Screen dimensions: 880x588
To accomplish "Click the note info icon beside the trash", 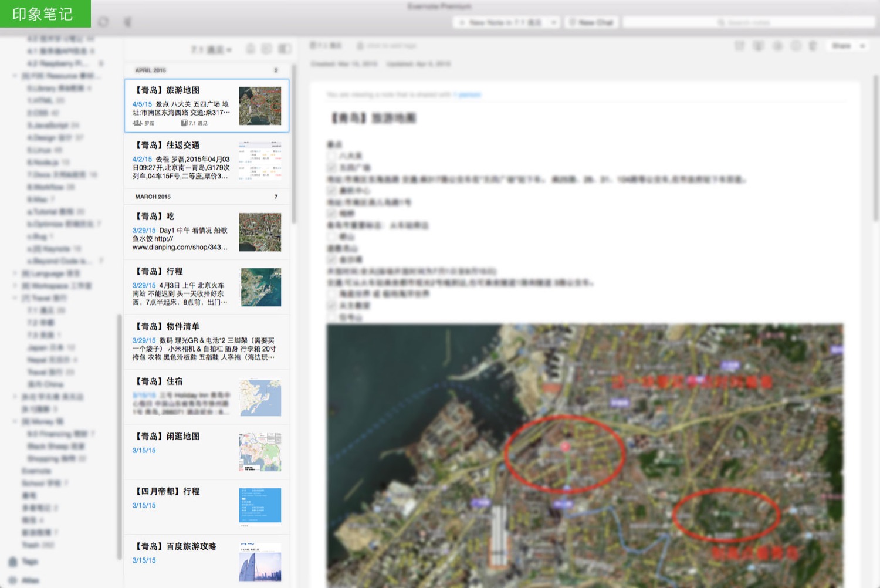I will click(796, 46).
